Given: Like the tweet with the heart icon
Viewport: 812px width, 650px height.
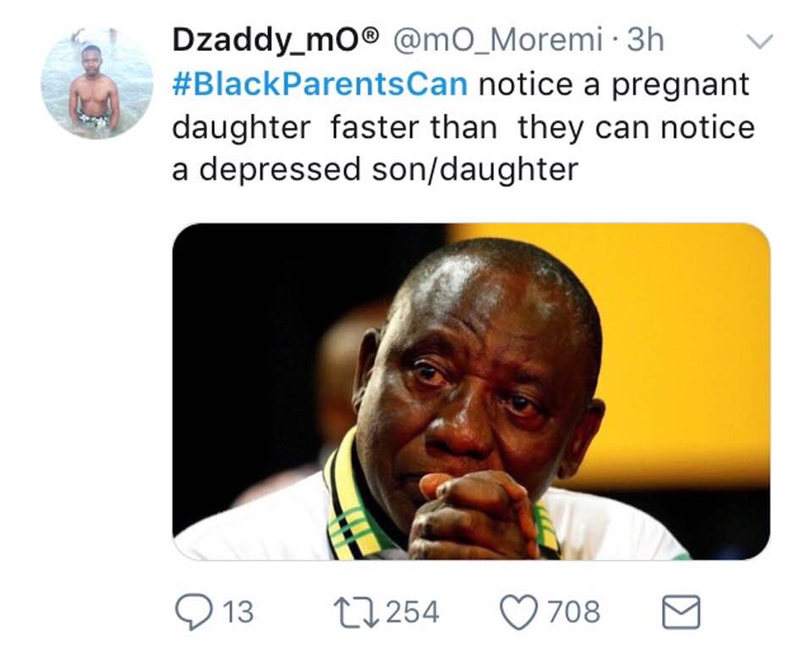Looking at the screenshot, I should [519, 612].
